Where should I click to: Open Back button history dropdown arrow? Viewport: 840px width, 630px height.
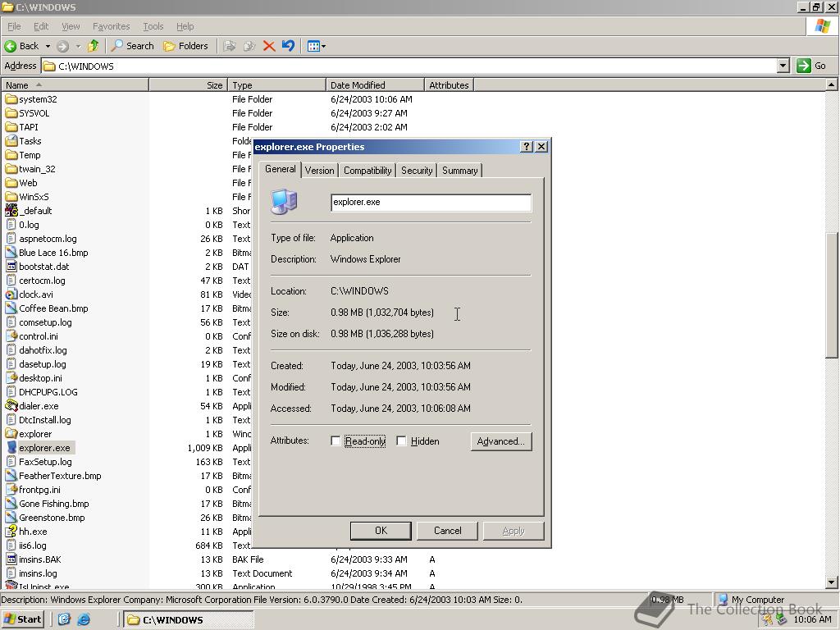[48, 46]
